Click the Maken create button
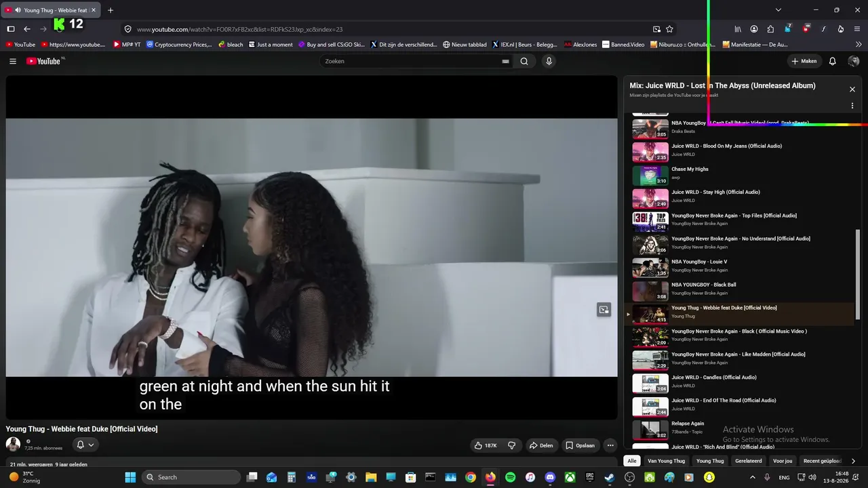868x488 pixels. (x=804, y=61)
